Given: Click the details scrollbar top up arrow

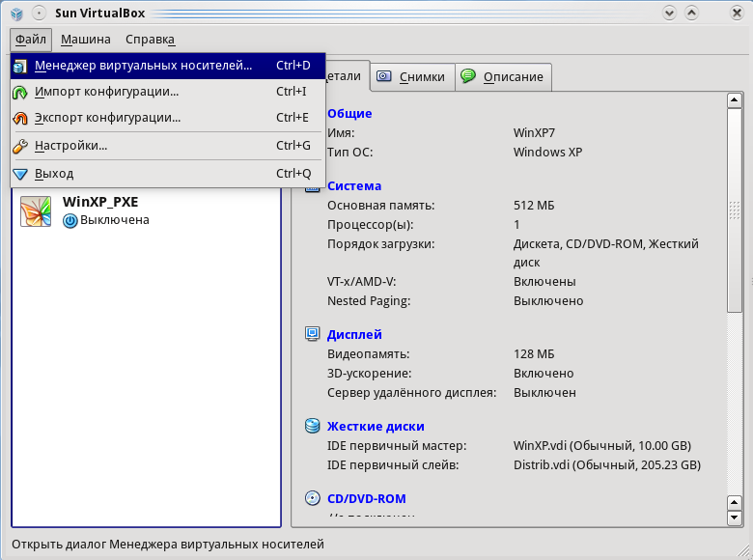Looking at the screenshot, I should tap(735, 100).
